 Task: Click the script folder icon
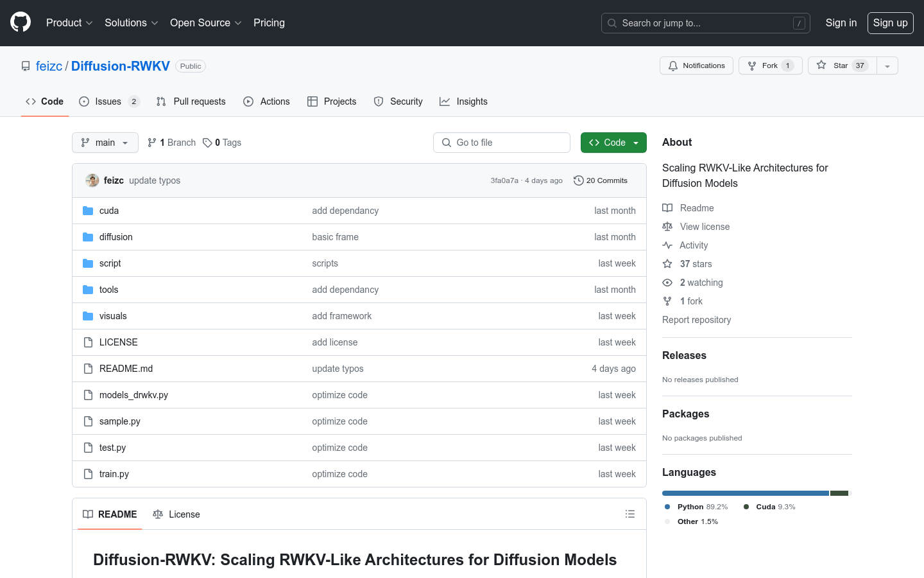click(x=88, y=263)
